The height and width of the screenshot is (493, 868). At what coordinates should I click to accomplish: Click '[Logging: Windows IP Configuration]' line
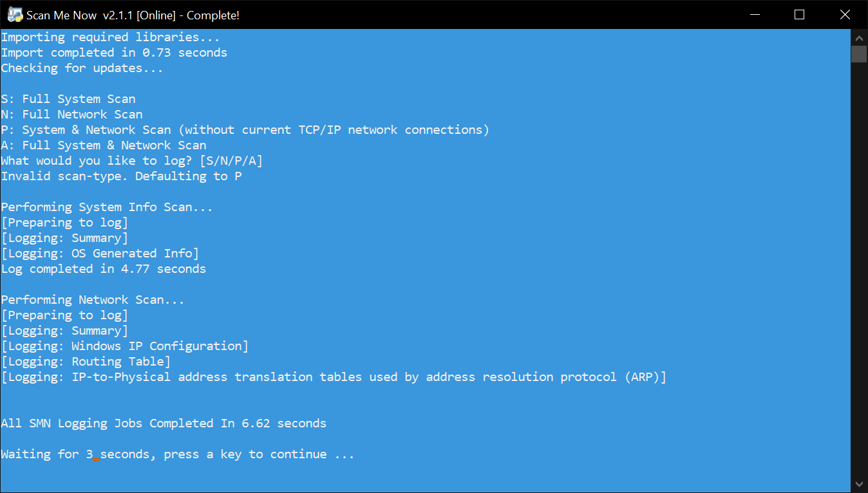pos(125,346)
